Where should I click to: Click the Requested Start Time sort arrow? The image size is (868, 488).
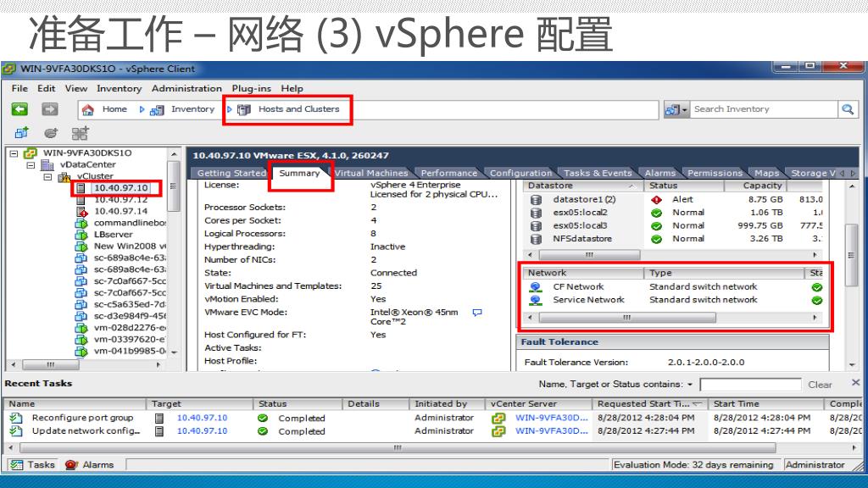pyautogui.click(x=697, y=404)
